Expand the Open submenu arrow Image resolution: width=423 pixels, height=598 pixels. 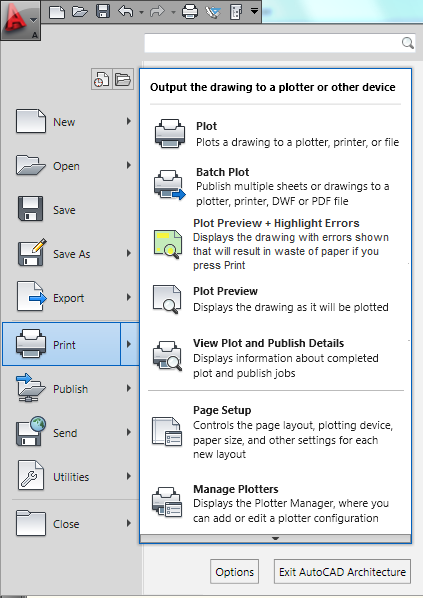click(129, 165)
